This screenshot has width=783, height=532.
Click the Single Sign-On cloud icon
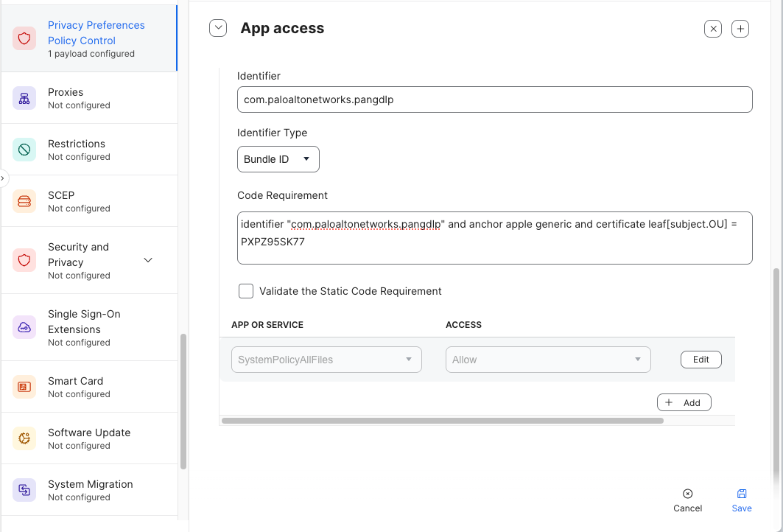tap(24, 327)
